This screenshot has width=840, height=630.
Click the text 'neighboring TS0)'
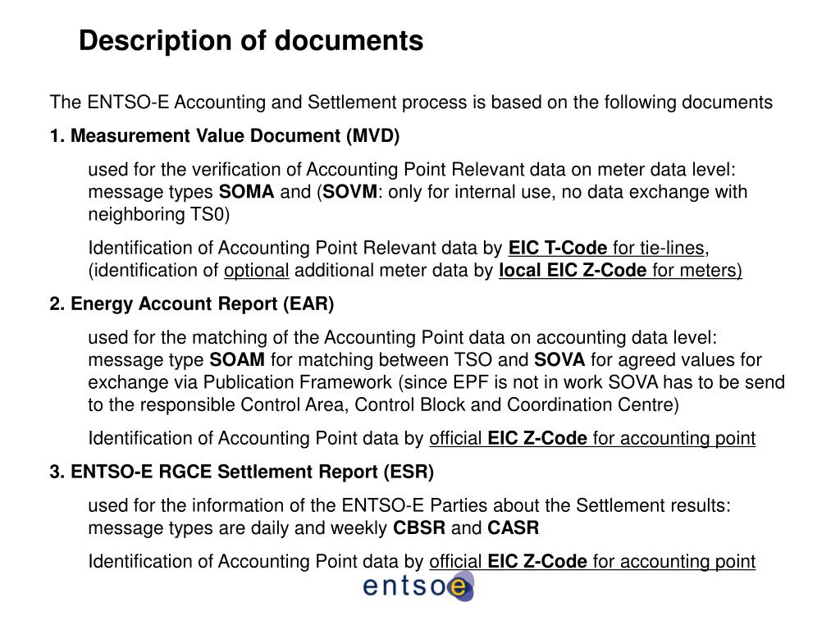click(158, 214)
